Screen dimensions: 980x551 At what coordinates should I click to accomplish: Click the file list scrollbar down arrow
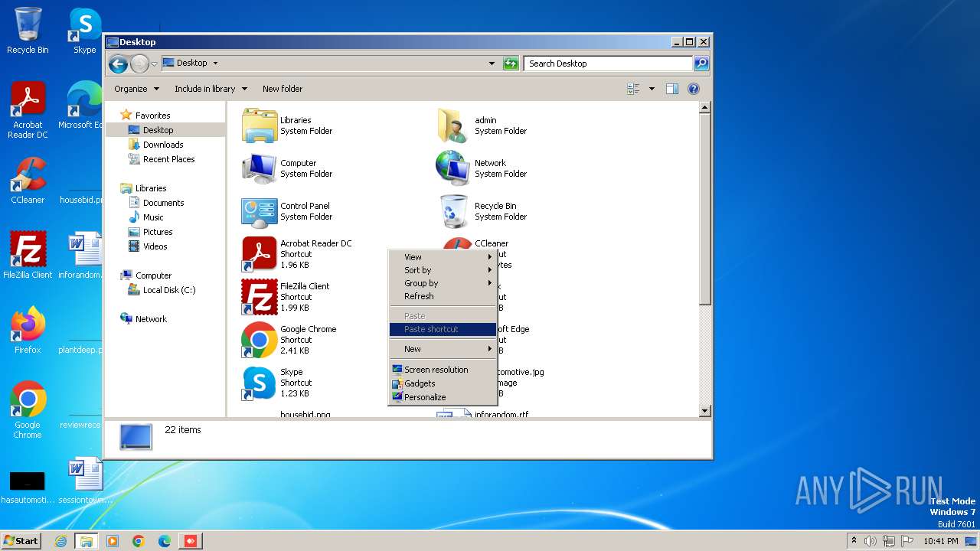point(705,411)
